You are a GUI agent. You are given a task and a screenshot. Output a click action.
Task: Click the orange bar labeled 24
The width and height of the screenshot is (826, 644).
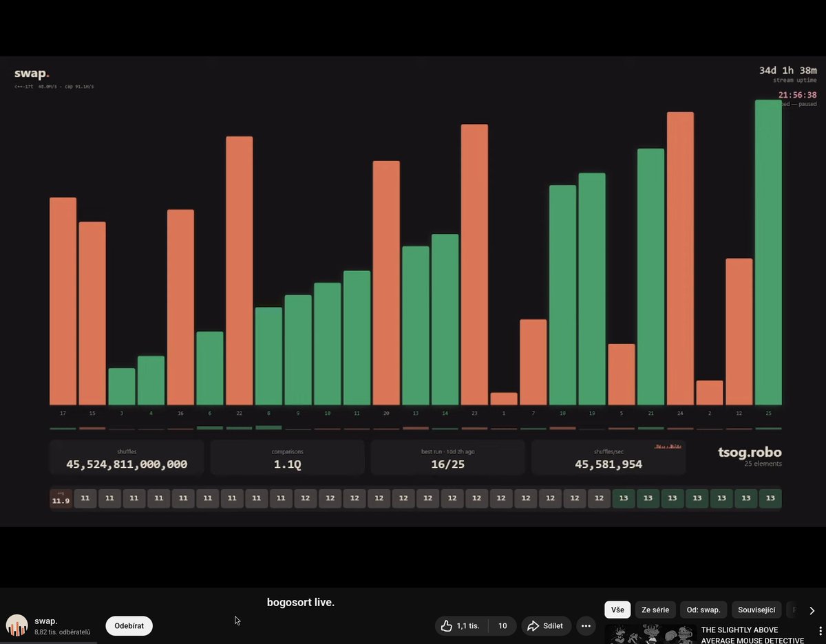tap(680, 259)
